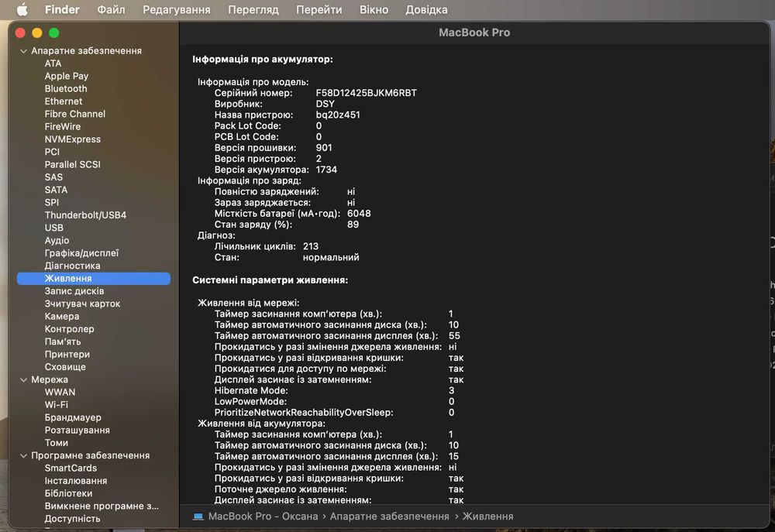Select NVMExpress in the sidebar
The height and width of the screenshot is (532, 775).
coord(73,139)
